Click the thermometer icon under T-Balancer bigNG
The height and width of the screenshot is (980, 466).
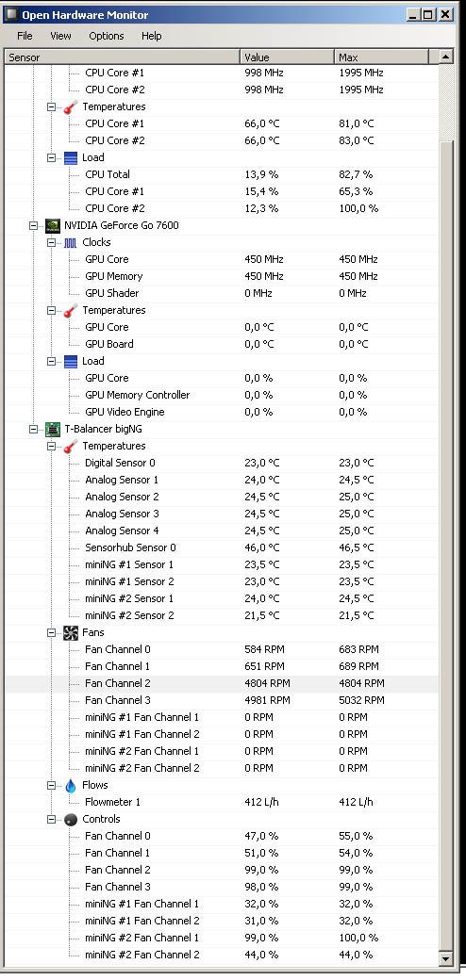click(71, 446)
